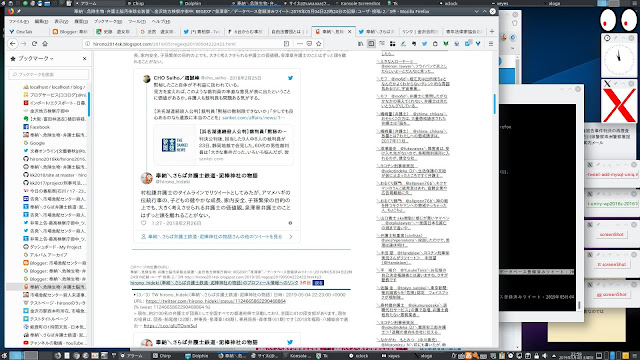Viewport: 640px width, 360px height.
Task: Open the twitter.com status URL link
Action: [216, 301]
